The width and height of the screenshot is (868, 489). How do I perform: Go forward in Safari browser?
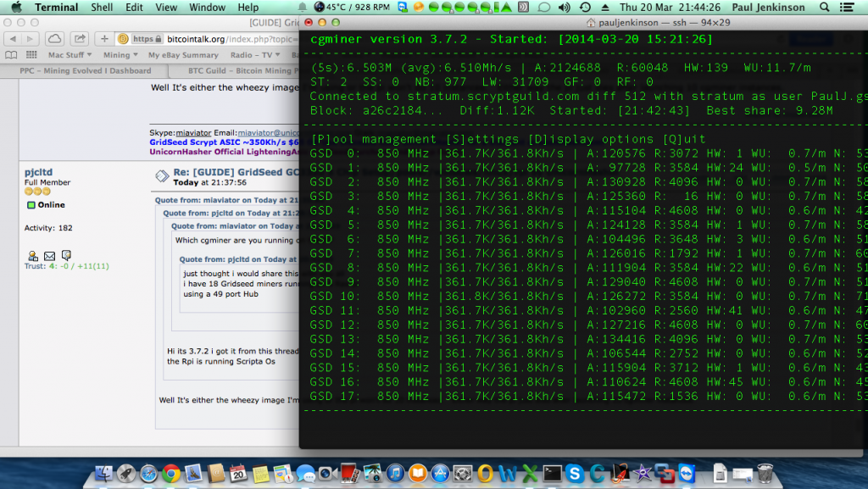coord(30,39)
